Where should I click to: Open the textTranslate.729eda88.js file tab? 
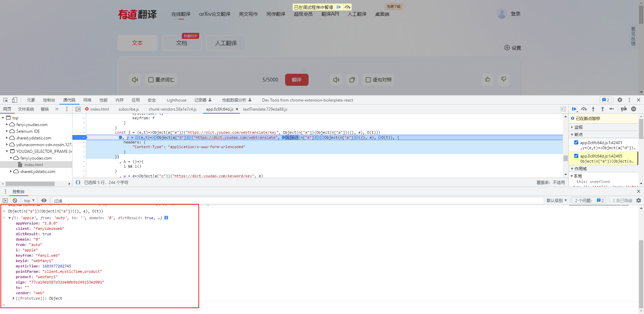tap(265, 109)
